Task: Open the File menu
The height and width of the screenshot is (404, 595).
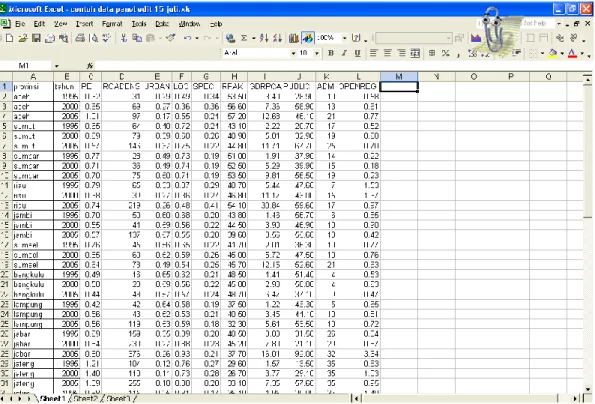Action: pos(20,24)
